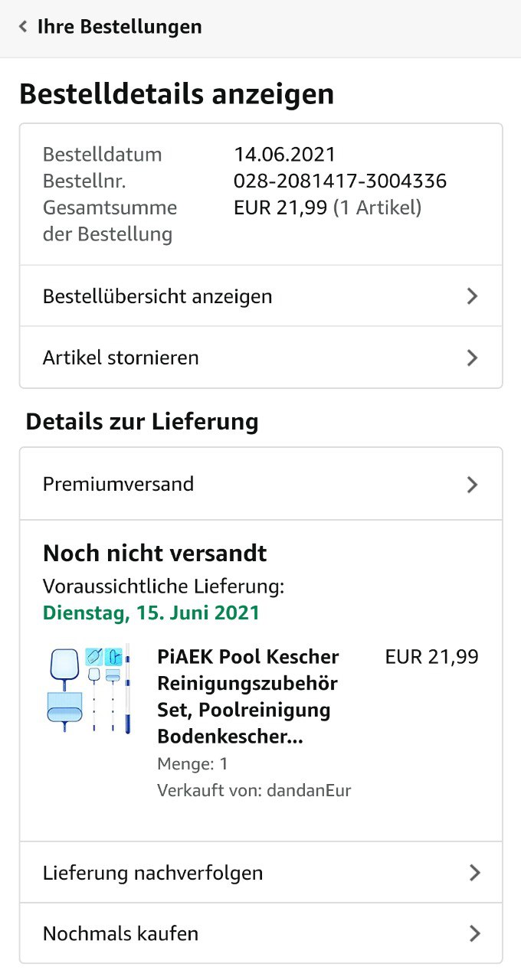Viewport: 521px width, 980px height.
Task: Tap the back chevron icon at top
Action: tap(23, 27)
